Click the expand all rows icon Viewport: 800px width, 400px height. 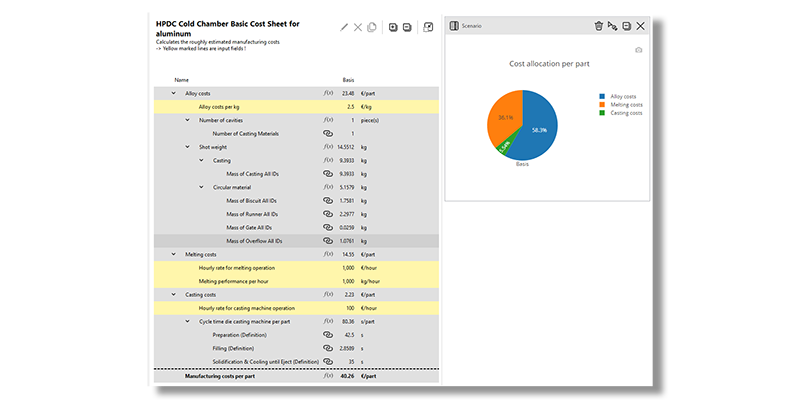tap(393, 26)
